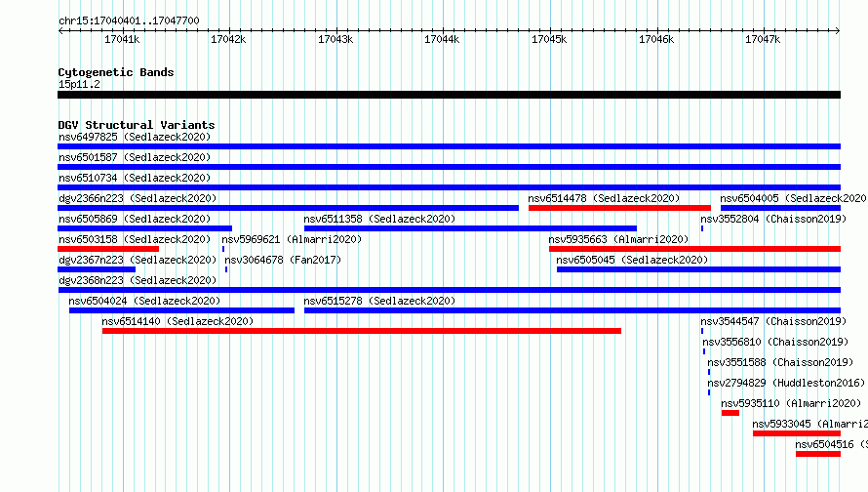This screenshot has width=868, height=492.
Task: Select the blue bar under nsv6505045
Action: click(698, 269)
